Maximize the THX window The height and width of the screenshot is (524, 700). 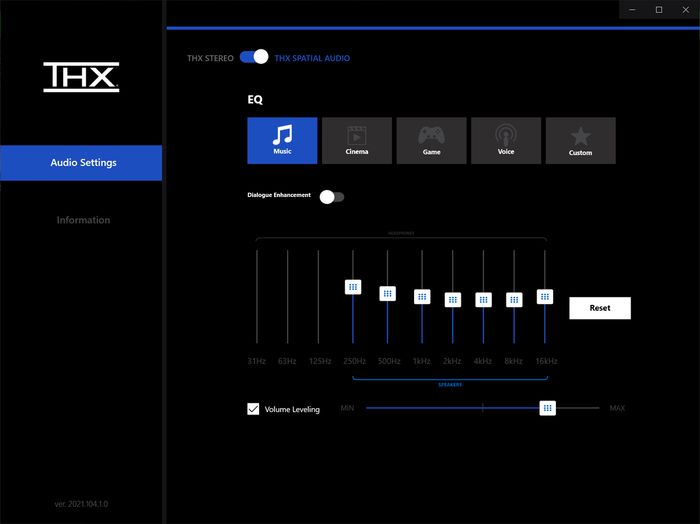(659, 9)
